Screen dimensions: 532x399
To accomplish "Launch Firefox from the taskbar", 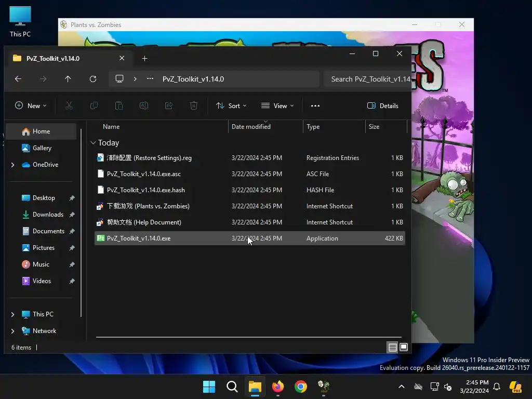I will (x=278, y=387).
